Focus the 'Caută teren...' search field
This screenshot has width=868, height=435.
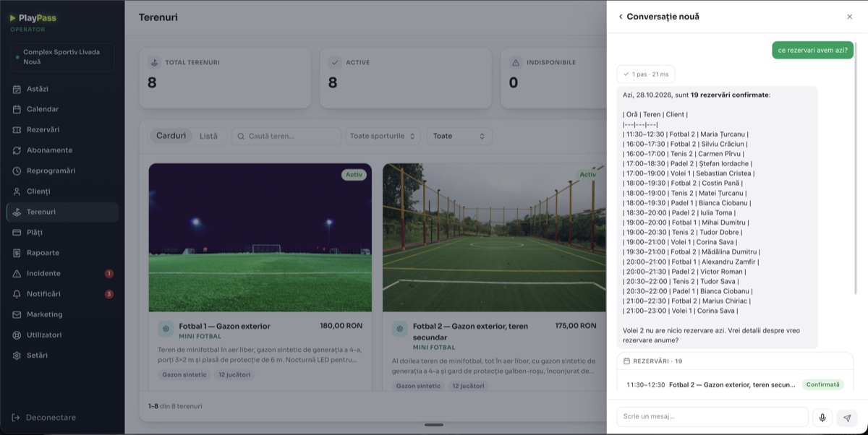(x=286, y=136)
